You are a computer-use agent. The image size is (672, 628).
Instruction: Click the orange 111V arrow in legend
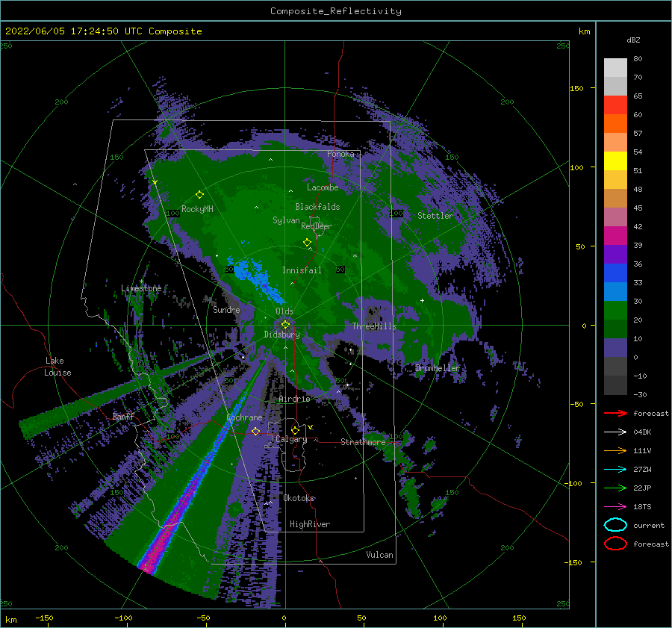point(615,450)
